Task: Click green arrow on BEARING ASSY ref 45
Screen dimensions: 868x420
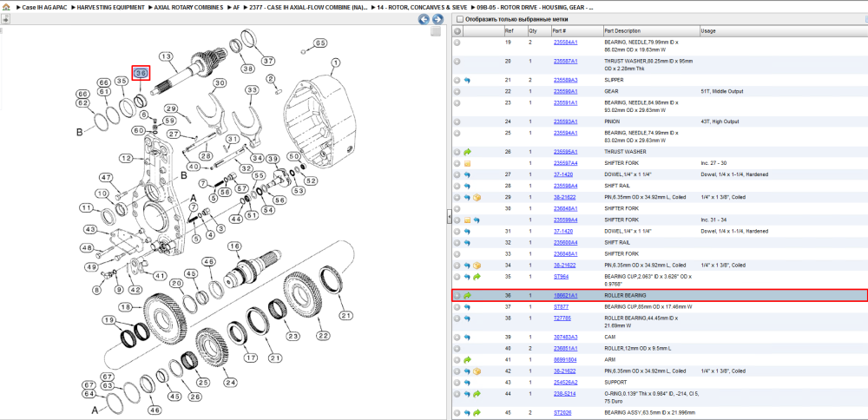Action: coord(477,413)
